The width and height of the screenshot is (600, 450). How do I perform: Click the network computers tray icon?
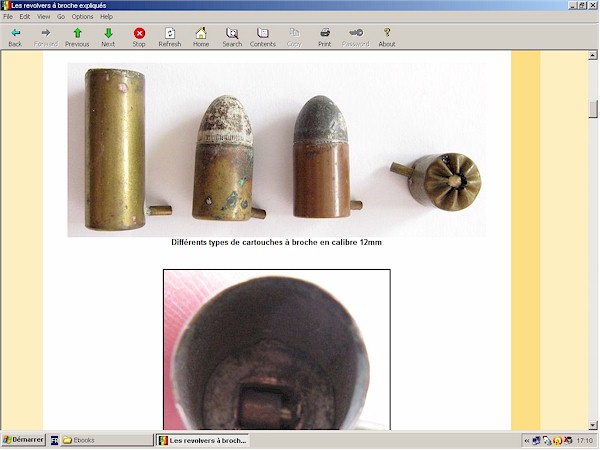point(536,441)
